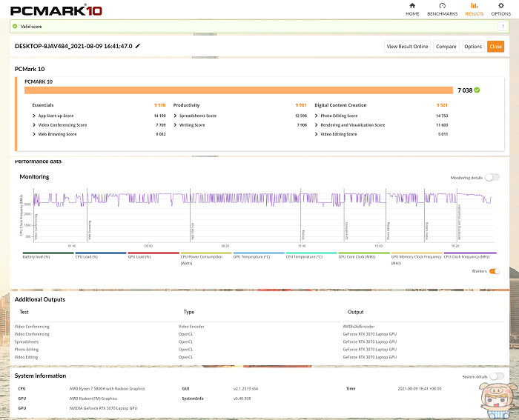
Task: Click View Result Online button
Action: pos(407,47)
